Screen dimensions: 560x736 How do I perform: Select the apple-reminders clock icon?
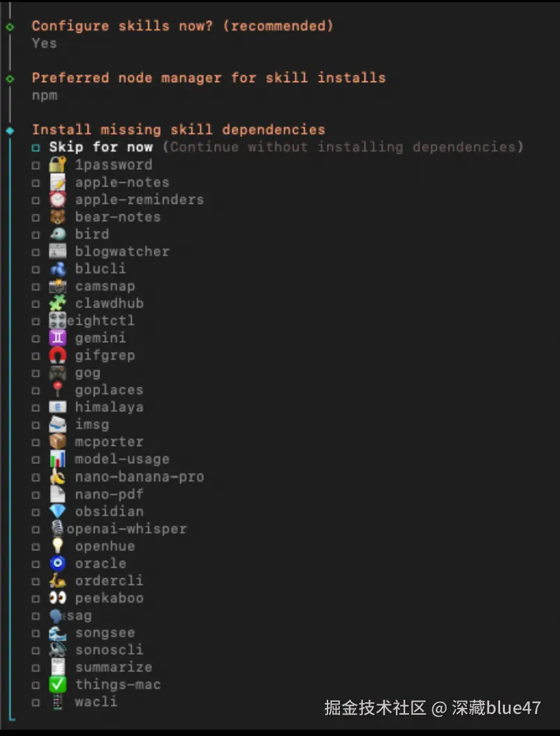(x=58, y=200)
